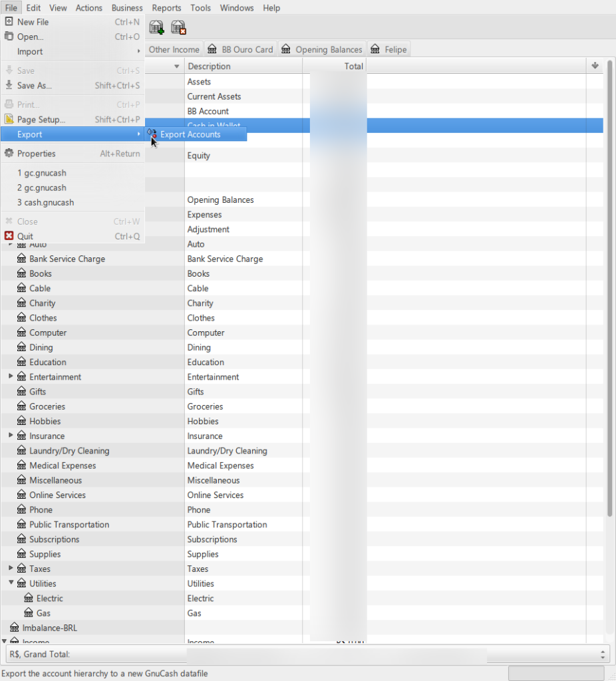Click the Save As download icon
This screenshot has height=681, width=616.
[9, 85]
